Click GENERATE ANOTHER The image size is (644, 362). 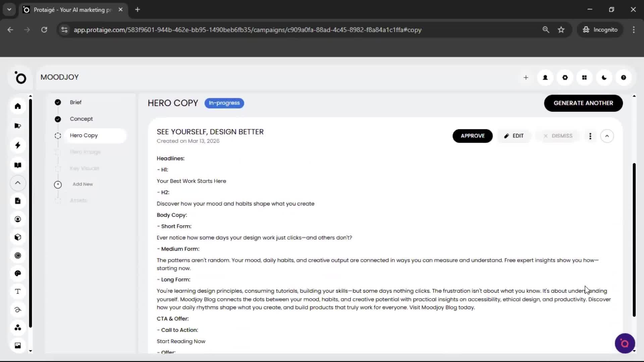coord(584,103)
